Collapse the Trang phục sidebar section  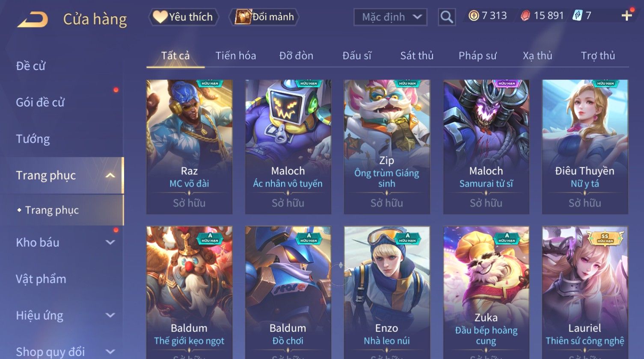click(x=110, y=176)
